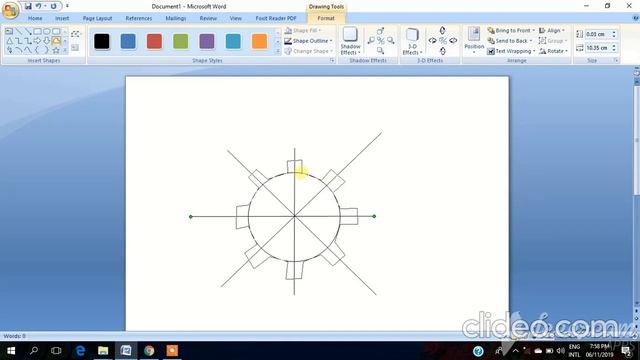Click Bring to Front
The height and width of the screenshot is (360, 640).
(511, 31)
